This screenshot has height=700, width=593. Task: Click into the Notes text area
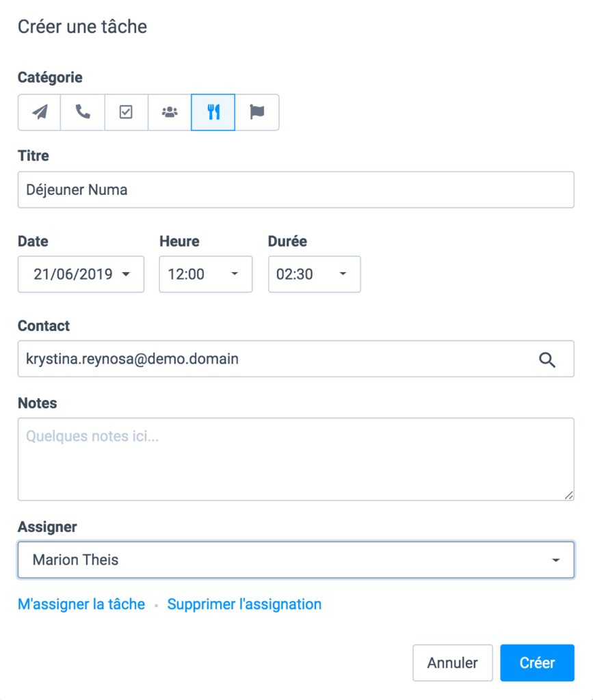point(295,459)
